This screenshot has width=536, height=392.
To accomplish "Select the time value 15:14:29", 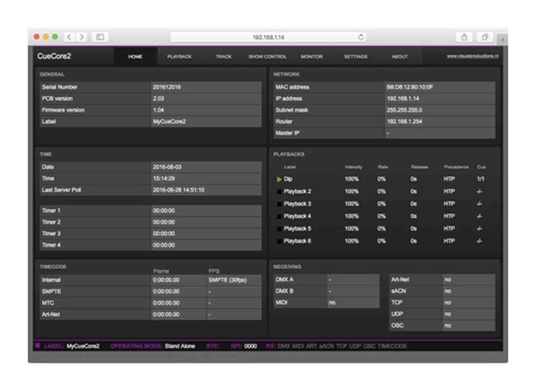I will click(164, 178).
